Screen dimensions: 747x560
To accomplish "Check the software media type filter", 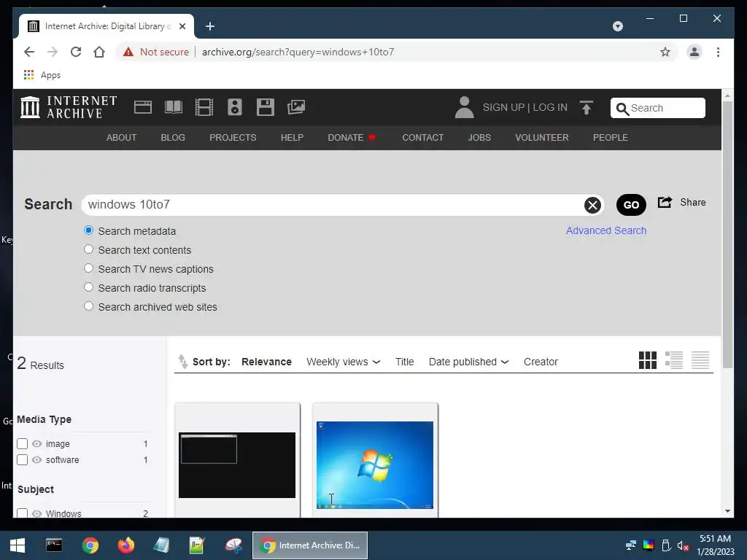I will coord(23,460).
